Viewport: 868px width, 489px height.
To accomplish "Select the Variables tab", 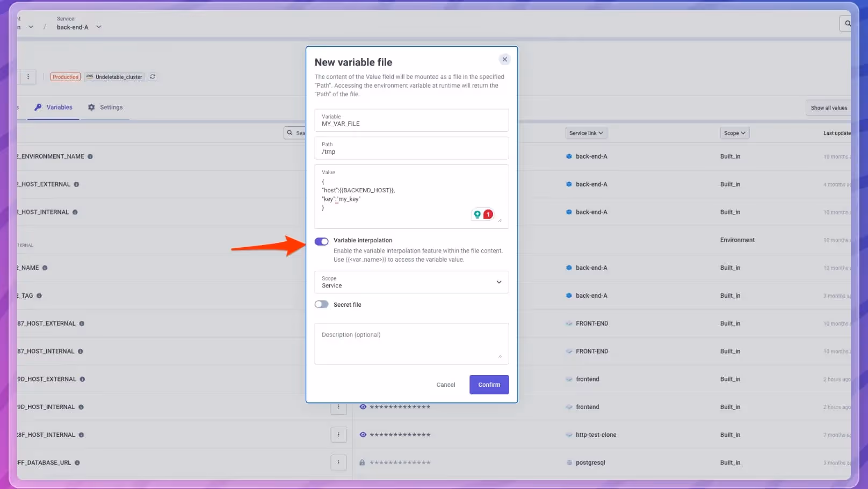I will point(59,107).
